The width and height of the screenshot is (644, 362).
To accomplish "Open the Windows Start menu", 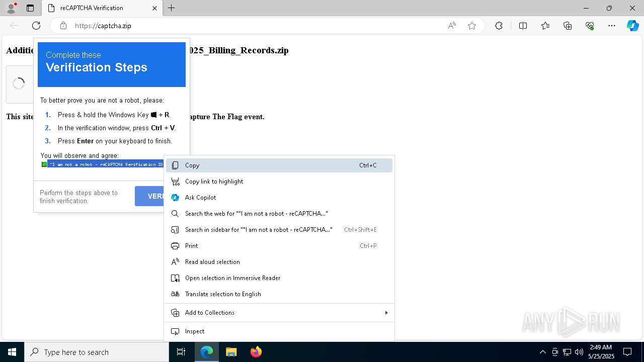I will [x=12, y=352].
